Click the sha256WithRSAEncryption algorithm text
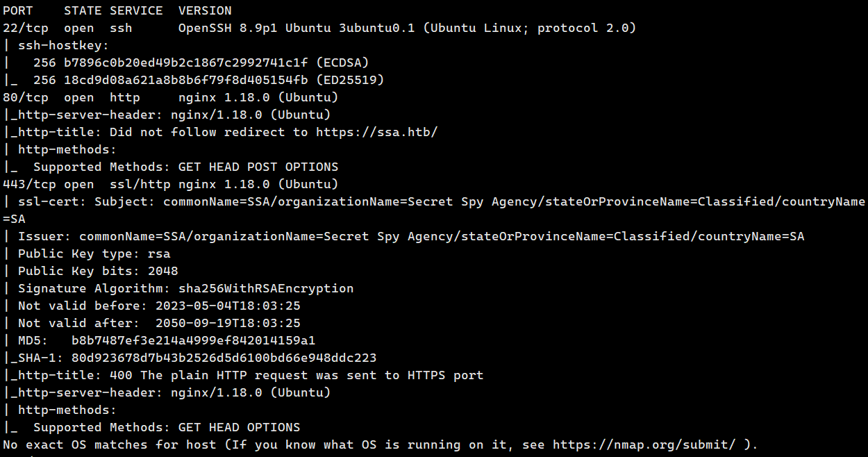 point(266,288)
